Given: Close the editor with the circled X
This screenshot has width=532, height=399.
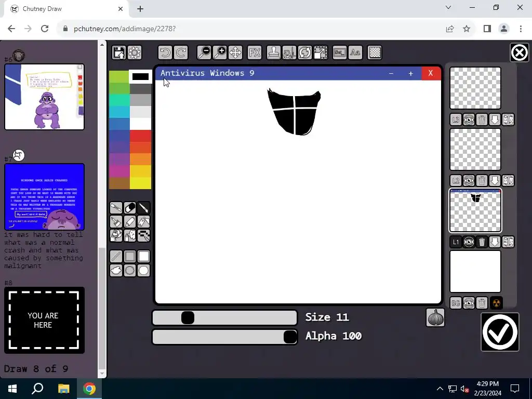Looking at the screenshot, I should pos(520,52).
